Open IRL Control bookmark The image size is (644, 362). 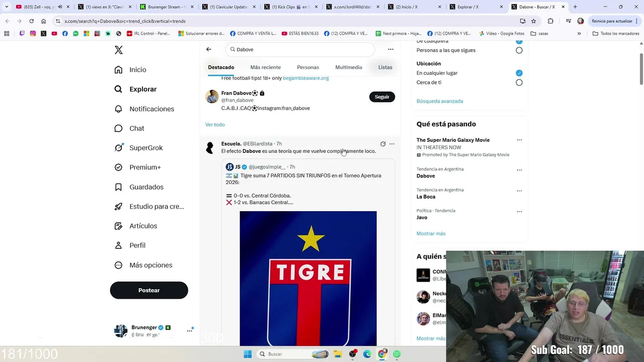point(148,34)
